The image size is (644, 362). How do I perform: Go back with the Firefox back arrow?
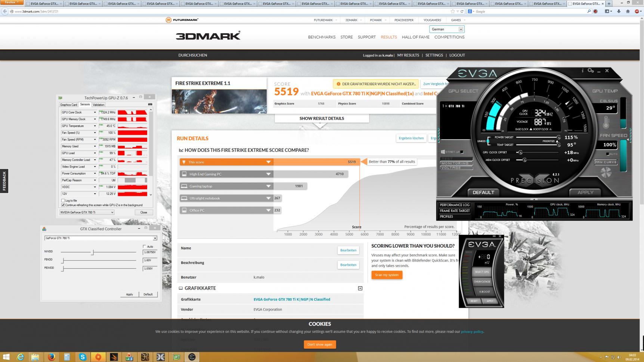point(5,11)
